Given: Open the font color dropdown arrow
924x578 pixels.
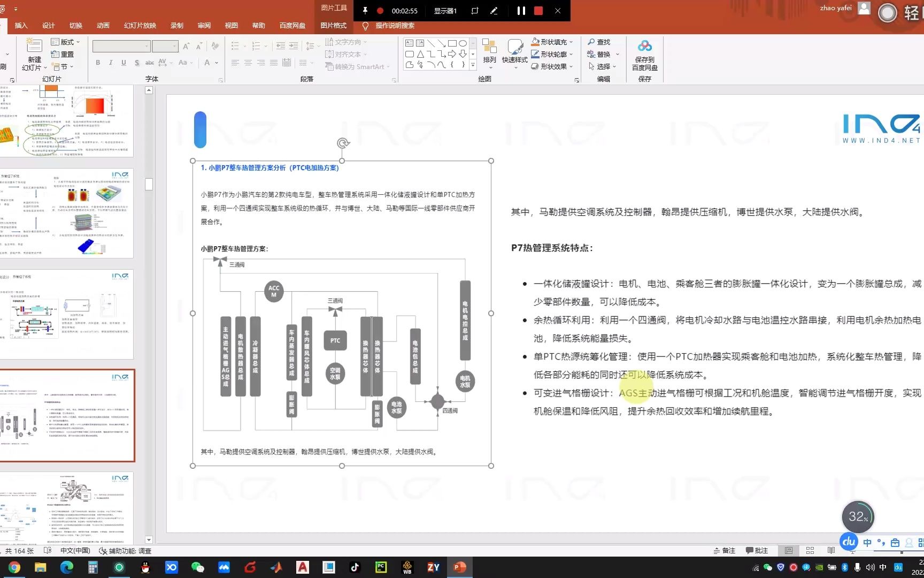Looking at the screenshot, I should 217,63.
